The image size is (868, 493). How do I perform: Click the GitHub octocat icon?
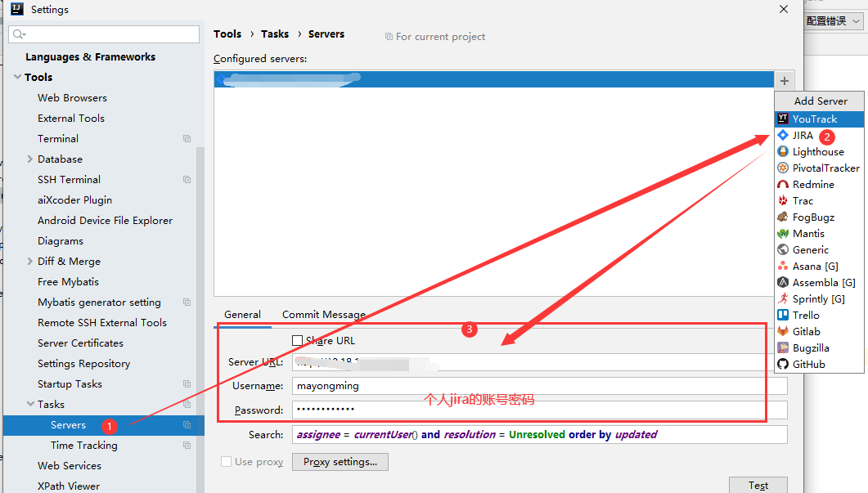783,364
